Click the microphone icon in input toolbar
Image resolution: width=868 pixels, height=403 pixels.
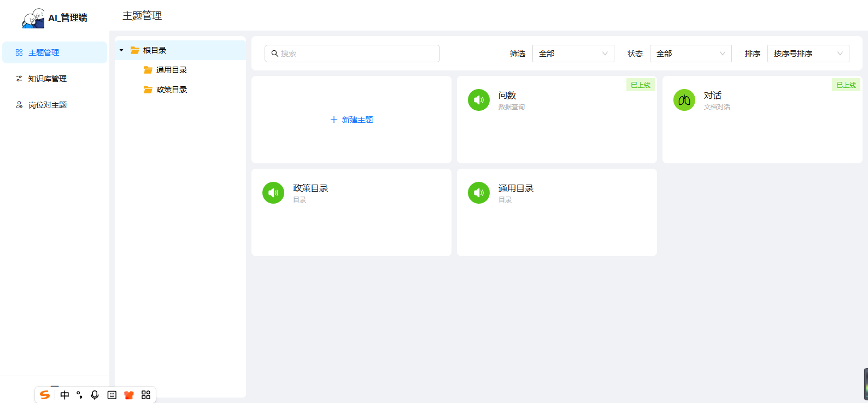coord(95,395)
